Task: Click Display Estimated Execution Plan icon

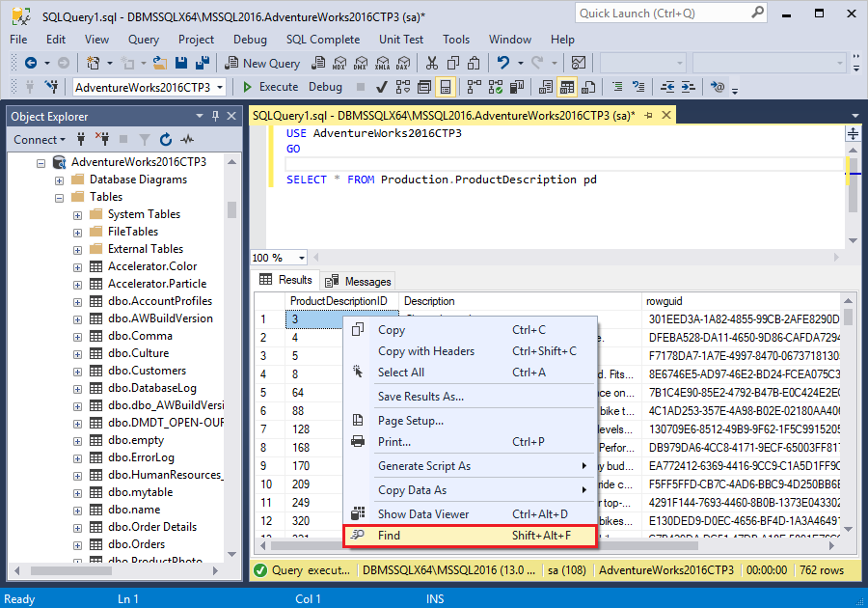Action: coord(403,87)
